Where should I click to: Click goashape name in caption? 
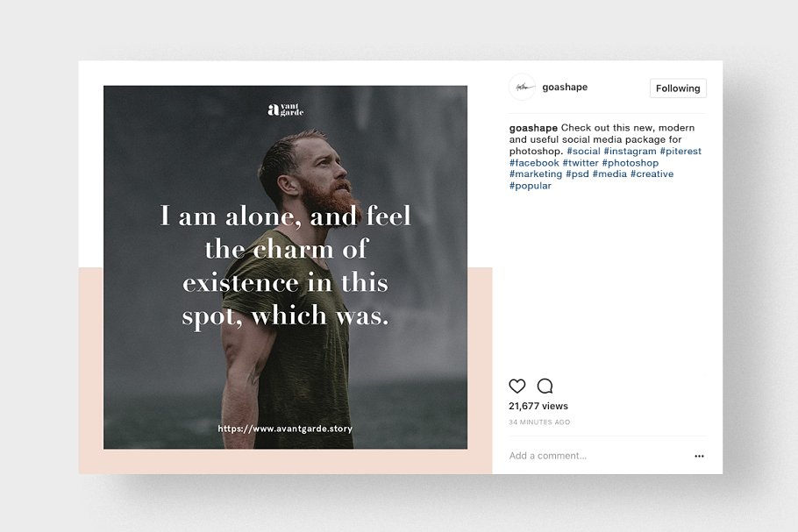click(533, 128)
